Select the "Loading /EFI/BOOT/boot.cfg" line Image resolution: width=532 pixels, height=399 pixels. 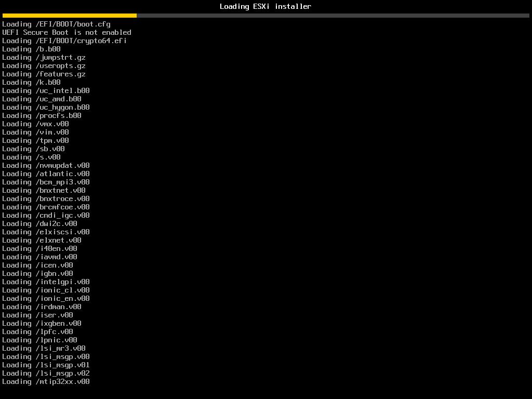pos(56,24)
